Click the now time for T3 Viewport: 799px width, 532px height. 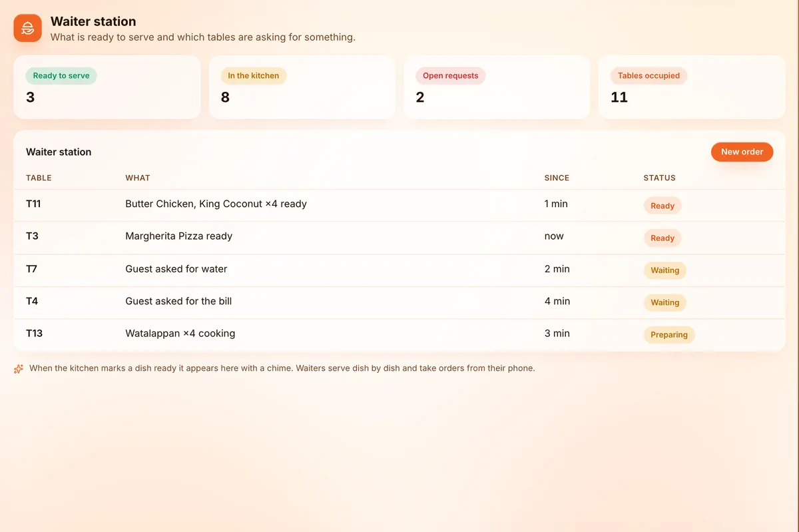coord(554,236)
